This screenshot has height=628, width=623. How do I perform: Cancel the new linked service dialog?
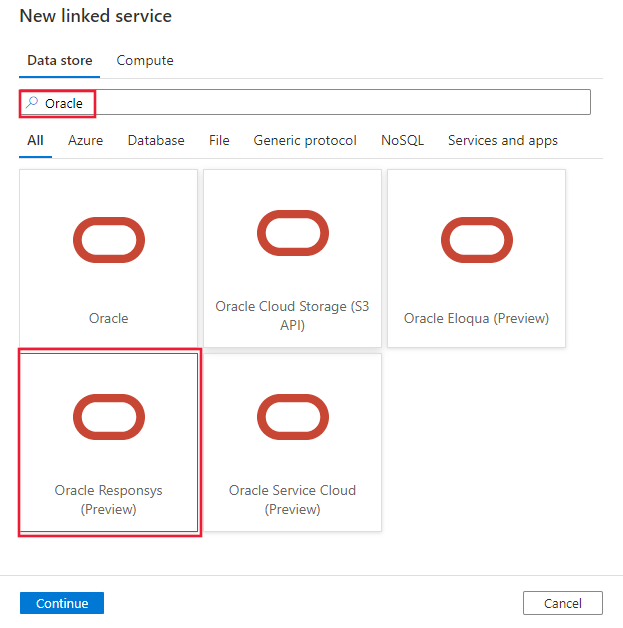click(x=562, y=603)
